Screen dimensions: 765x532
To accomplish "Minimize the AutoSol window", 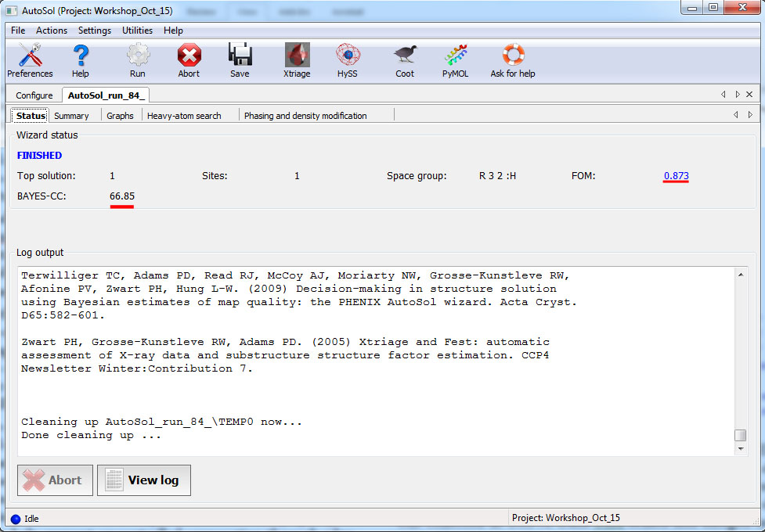I will coord(692,8).
